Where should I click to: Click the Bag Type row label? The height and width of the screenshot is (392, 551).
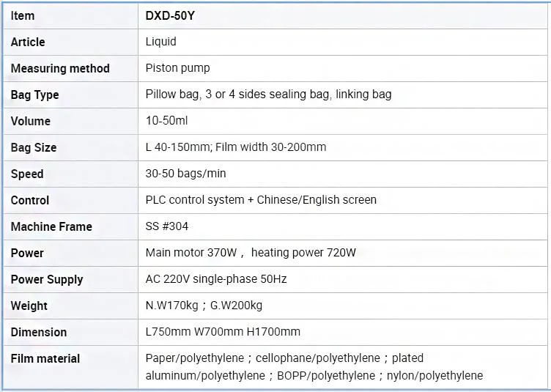(x=34, y=95)
